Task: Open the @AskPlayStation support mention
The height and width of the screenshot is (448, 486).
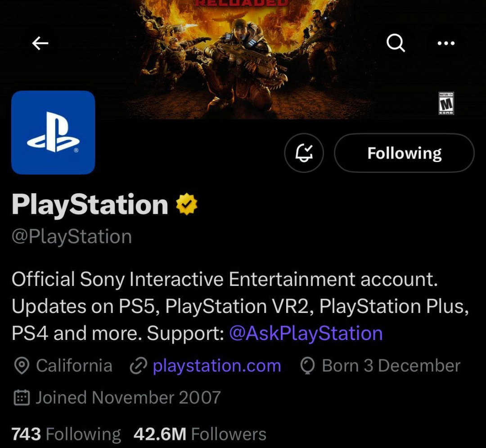Action: tap(306, 333)
